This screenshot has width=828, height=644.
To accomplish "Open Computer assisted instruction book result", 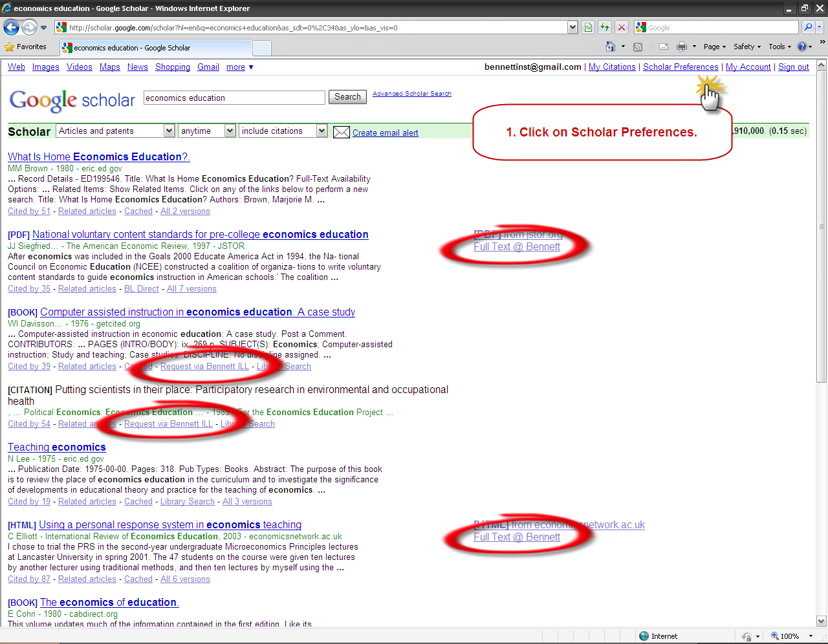I will click(x=197, y=312).
